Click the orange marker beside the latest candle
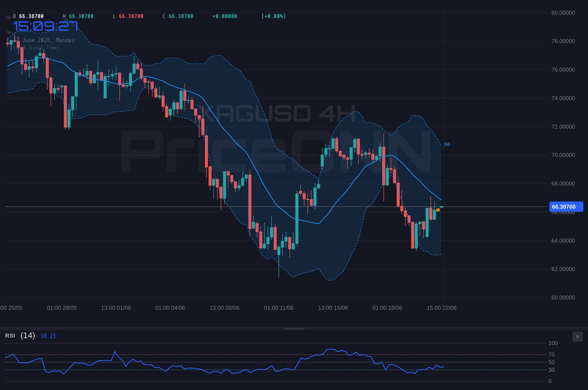The width and height of the screenshot is (588, 390). tap(438, 210)
